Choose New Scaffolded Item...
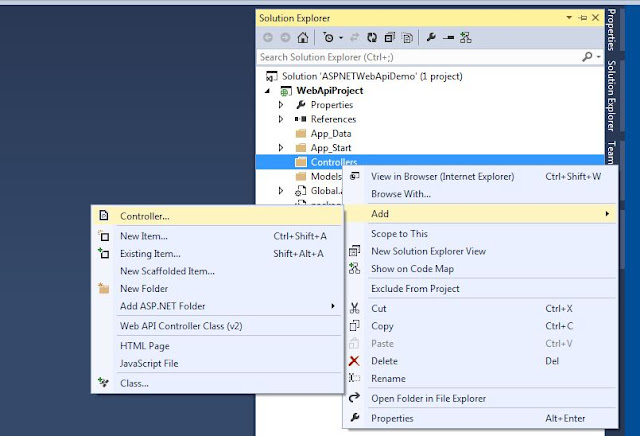 coord(167,271)
